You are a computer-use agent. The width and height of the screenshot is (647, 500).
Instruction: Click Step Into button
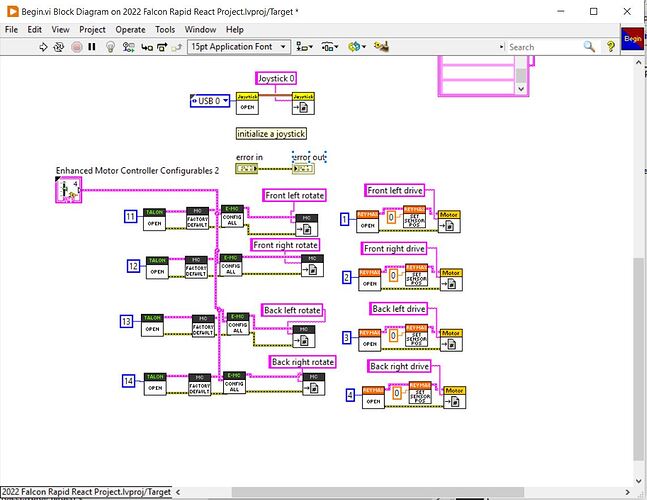pyautogui.click(x=147, y=47)
